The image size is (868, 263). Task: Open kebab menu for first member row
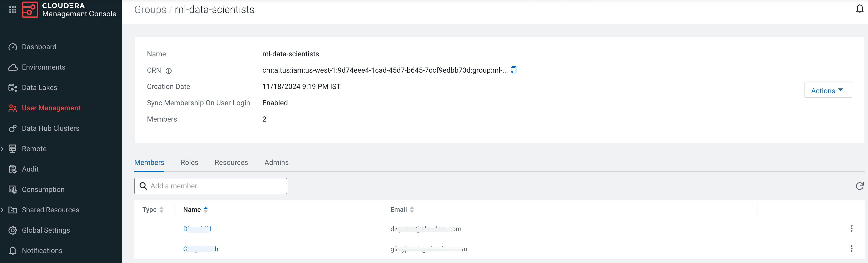(x=851, y=229)
